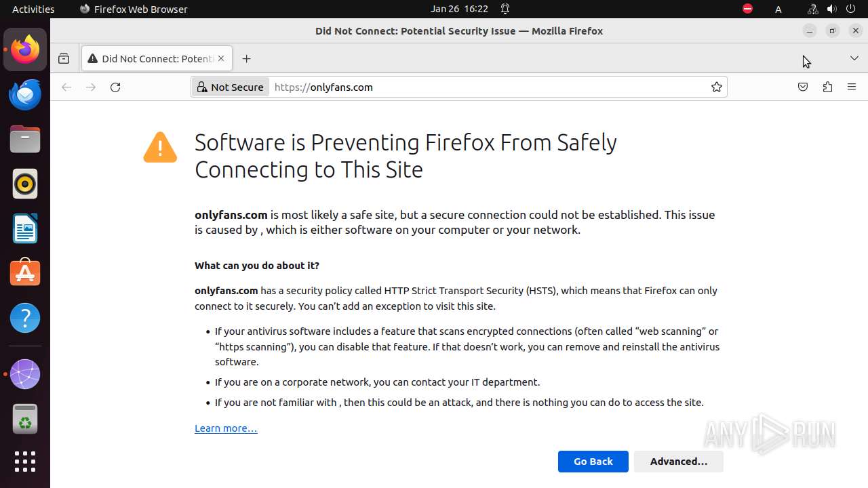868x488 pixels.
Task: Open the Learn more link
Action: [226, 428]
